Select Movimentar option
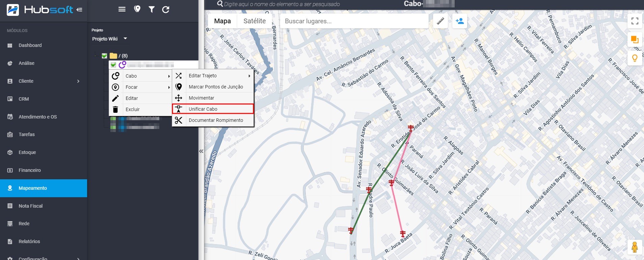The image size is (644, 260). click(213, 98)
